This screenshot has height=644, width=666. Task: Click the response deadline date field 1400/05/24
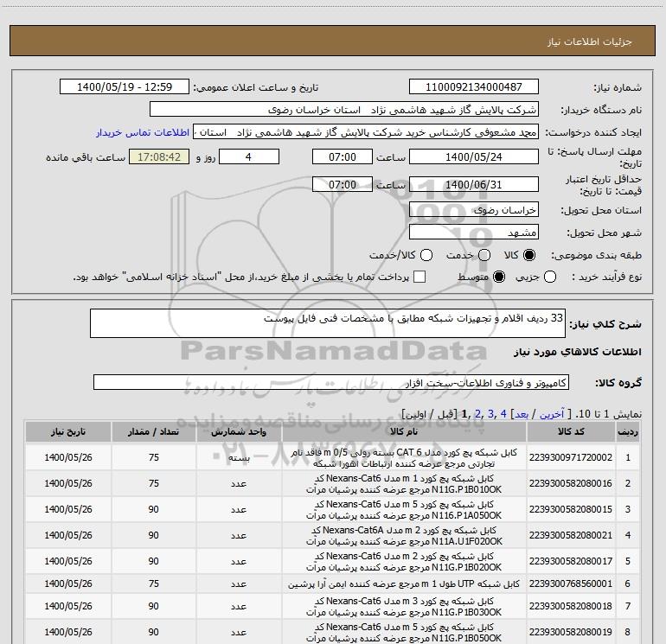click(473, 157)
